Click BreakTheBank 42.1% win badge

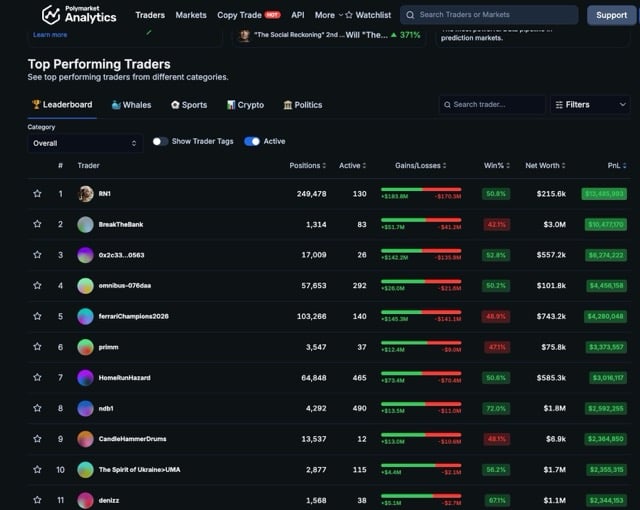coord(496,224)
